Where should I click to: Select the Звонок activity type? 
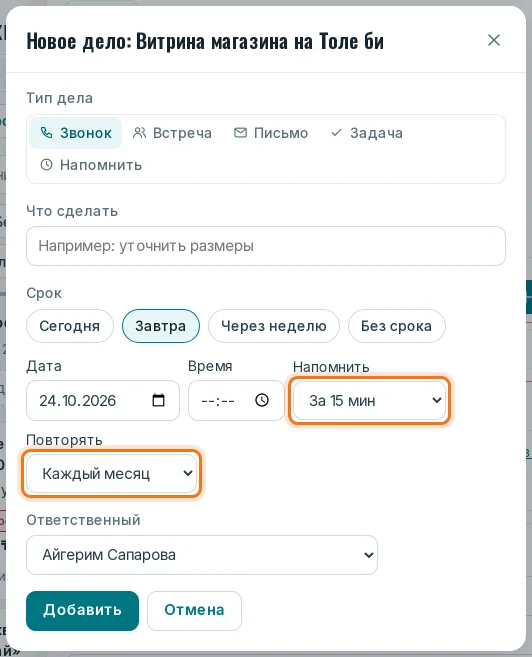click(x=75, y=133)
